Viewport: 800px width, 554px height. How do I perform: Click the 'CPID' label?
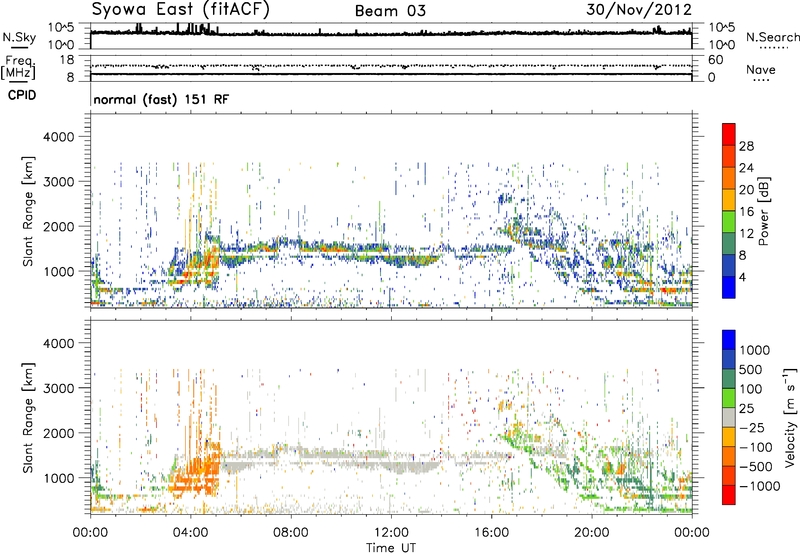[x=22, y=95]
